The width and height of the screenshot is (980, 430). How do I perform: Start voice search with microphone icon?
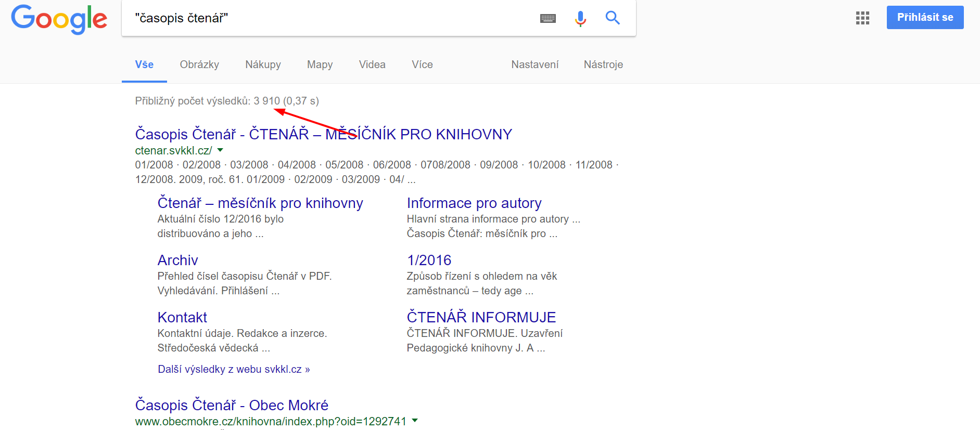pos(580,19)
